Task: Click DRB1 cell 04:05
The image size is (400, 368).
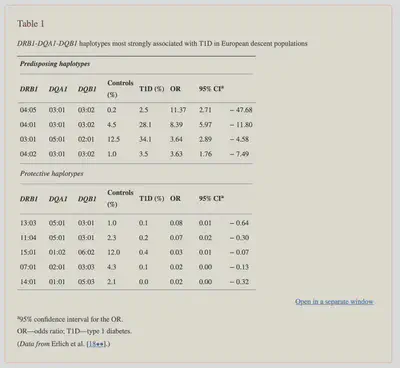Action: click(28, 110)
